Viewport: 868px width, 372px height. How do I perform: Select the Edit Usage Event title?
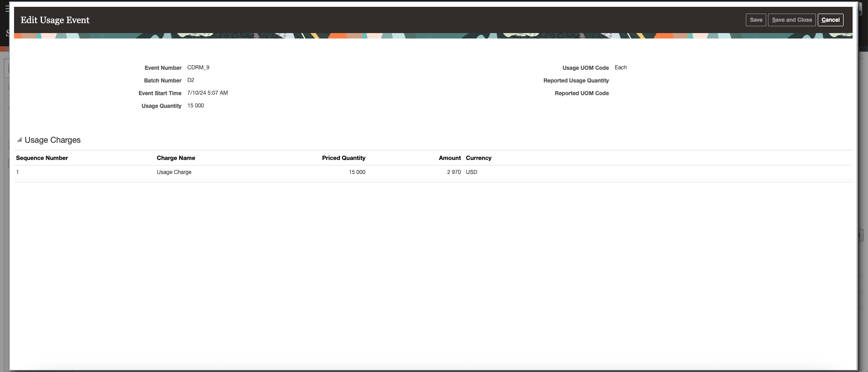pyautogui.click(x=55, y=20)
